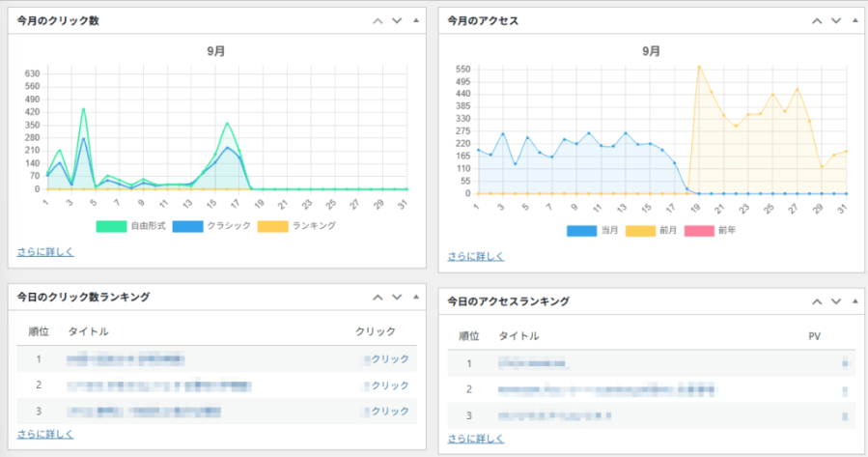Move 今月のクリック数 widget down

click(x=396, y=21)
